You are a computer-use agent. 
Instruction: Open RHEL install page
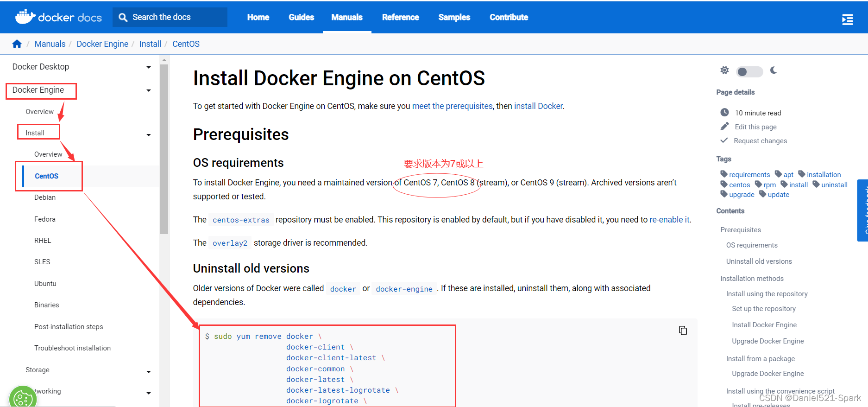(43, 241)
